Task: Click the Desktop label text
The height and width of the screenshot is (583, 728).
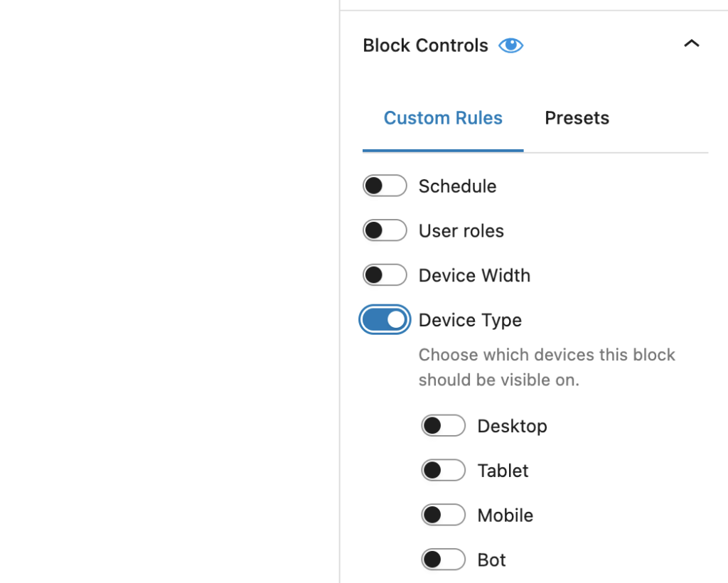Action: pyautogui.click(x=512, y=425)
